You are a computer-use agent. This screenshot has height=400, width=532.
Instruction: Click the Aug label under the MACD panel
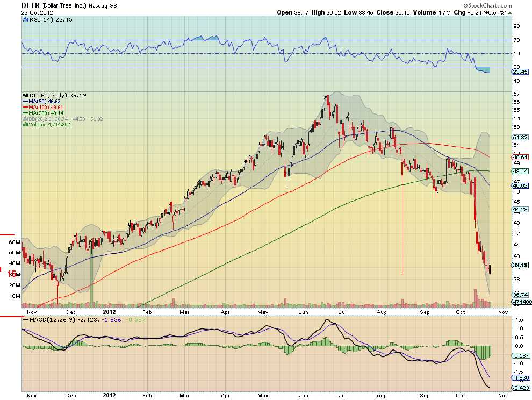tap(382, 396)
